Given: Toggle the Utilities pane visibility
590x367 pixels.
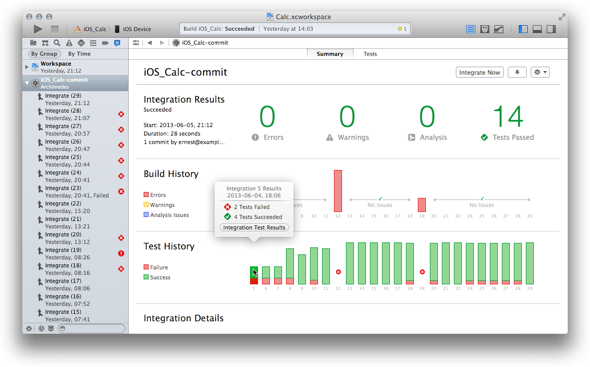Looking at the screenshot, I should pyautogui.click(x=551, y=29).
